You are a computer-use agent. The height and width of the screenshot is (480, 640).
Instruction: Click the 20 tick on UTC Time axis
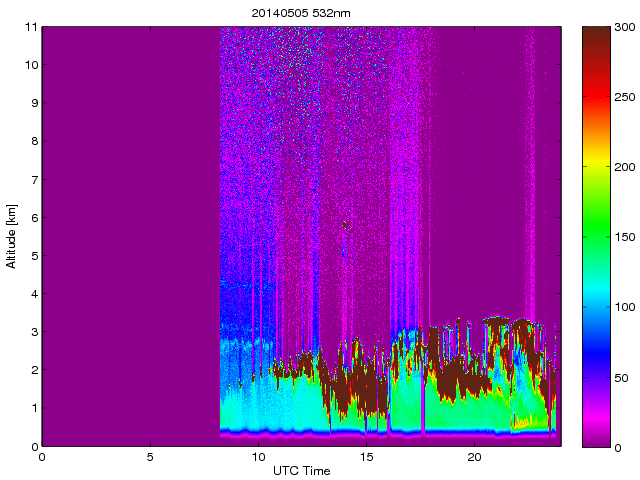pyautogui.click(x=474, y=457)
